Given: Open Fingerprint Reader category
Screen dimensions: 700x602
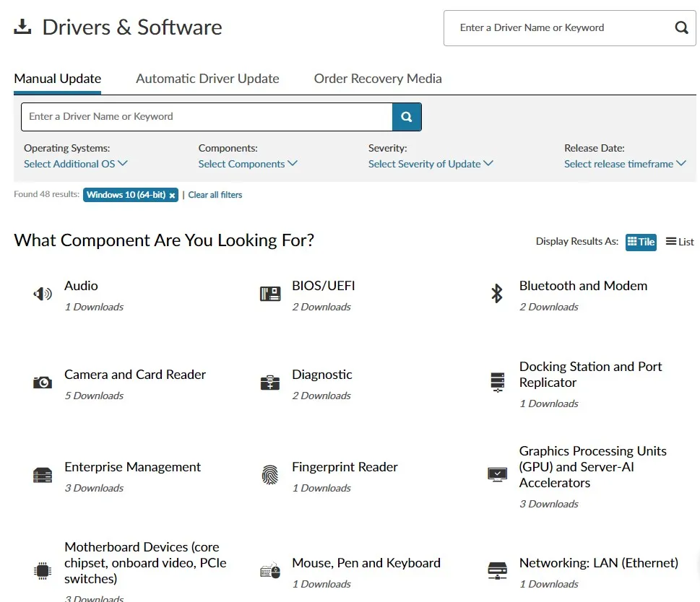Looking at the screenshot, I should click(345, 467).
